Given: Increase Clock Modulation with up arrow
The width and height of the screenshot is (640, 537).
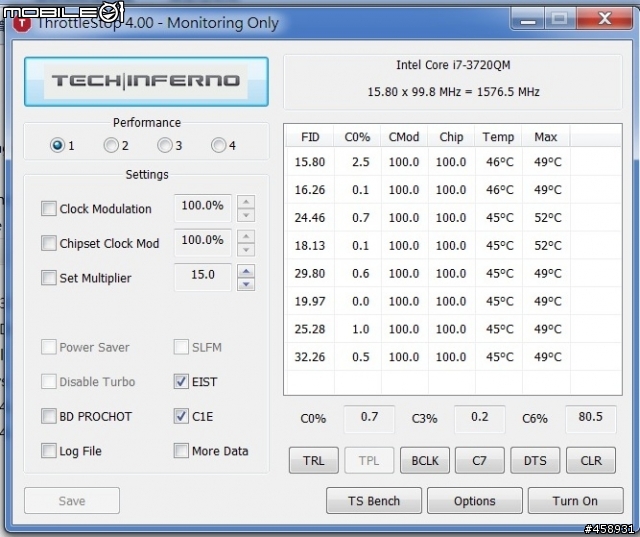Looking at the screenshot, I should point(246,202).
